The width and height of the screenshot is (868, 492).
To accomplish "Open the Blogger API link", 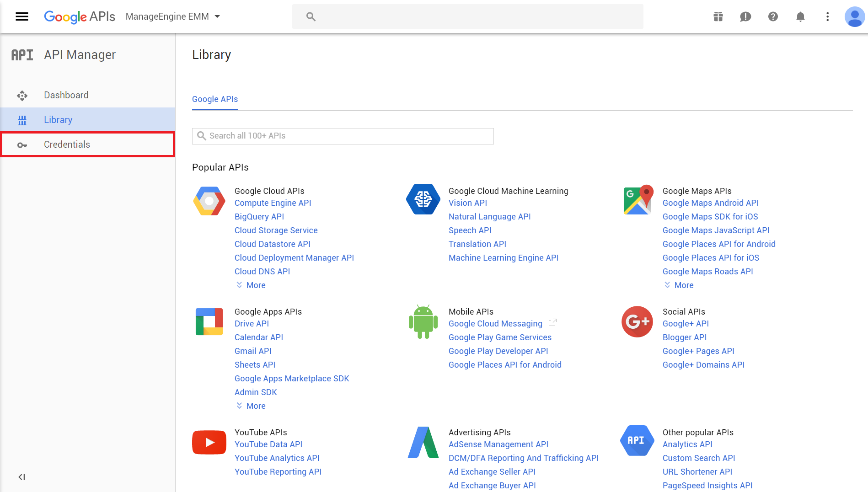I will click(685, 337).
